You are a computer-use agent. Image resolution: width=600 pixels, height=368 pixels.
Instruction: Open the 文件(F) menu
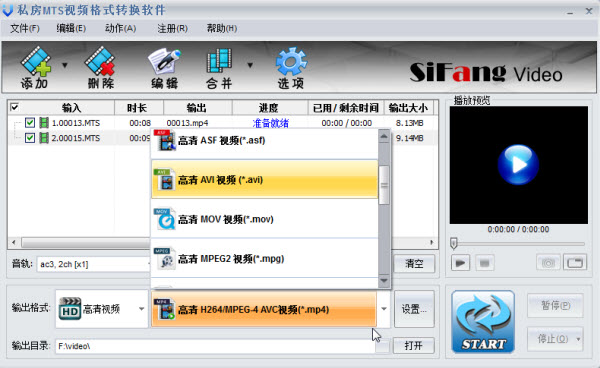(24, 28)
